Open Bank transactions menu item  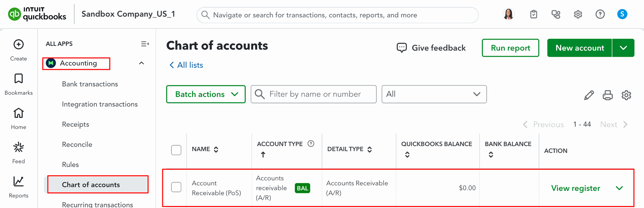tap(90, 84)
